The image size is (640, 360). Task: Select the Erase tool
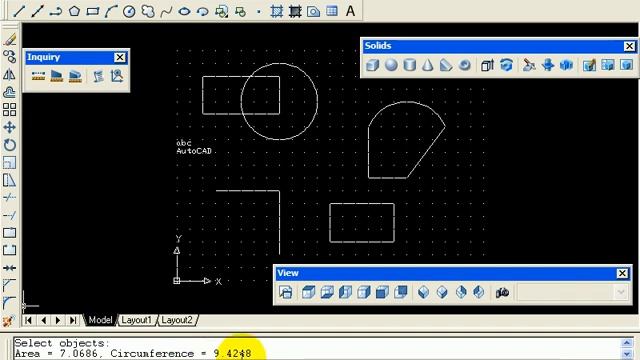[9, 39]
